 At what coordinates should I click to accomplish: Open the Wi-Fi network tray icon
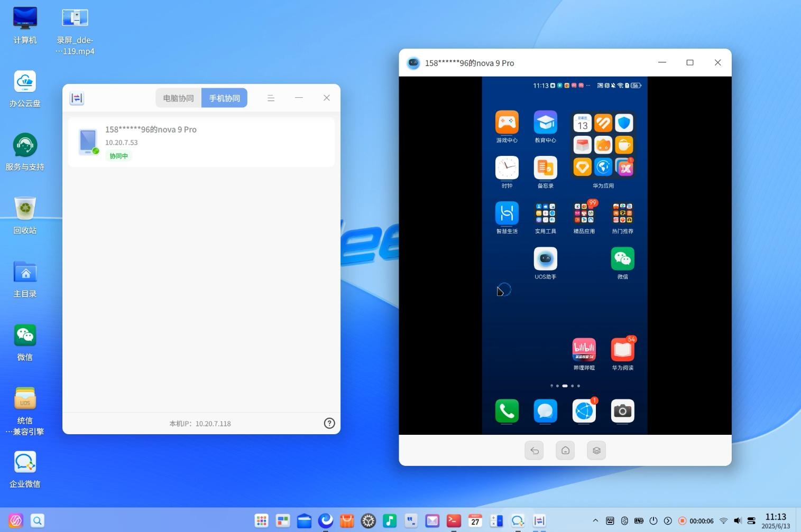click(x=723, y=520)
